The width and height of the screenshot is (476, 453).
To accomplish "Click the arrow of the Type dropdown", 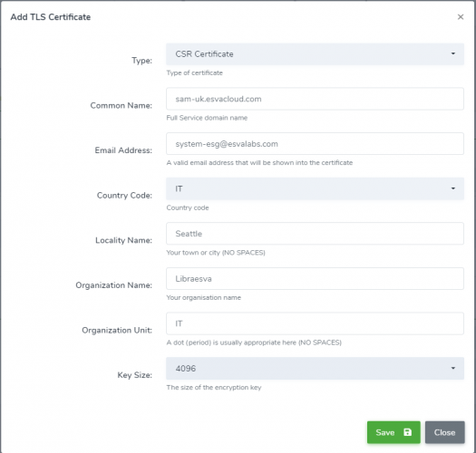I will pyautogui.click(x=453, y=53).
